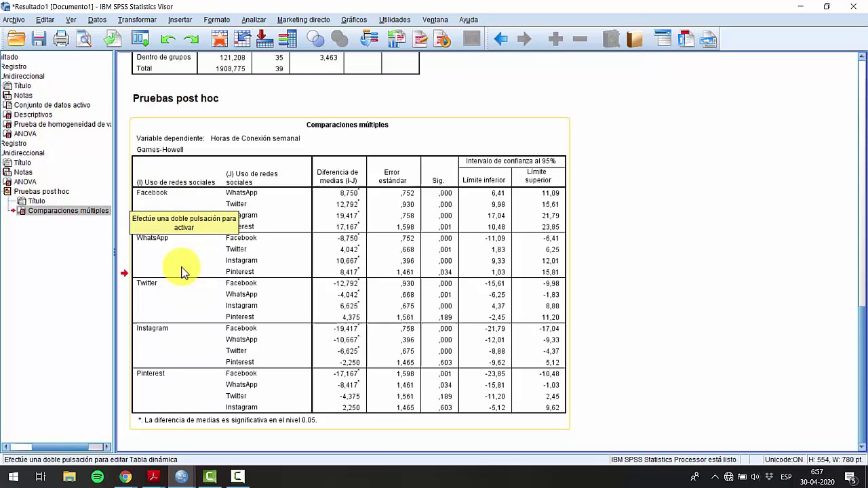This screenshot has height=488, width=868.
Task: Click the Pruebas post hoc heading in output
Action: click(x=176, y=98)
